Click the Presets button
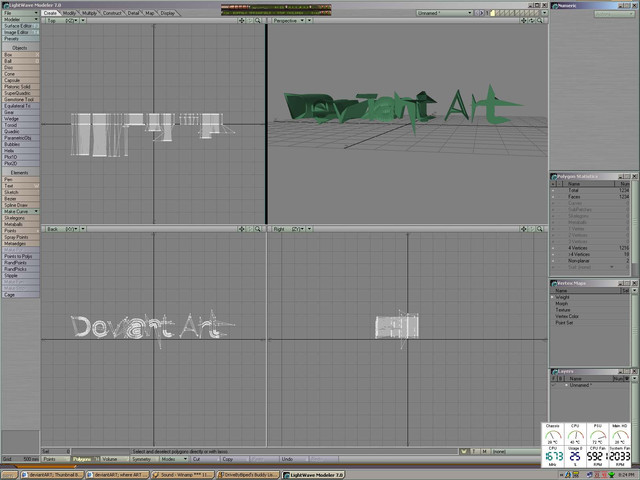The width and height of the screenshot is (640, 480). point(20,39)
